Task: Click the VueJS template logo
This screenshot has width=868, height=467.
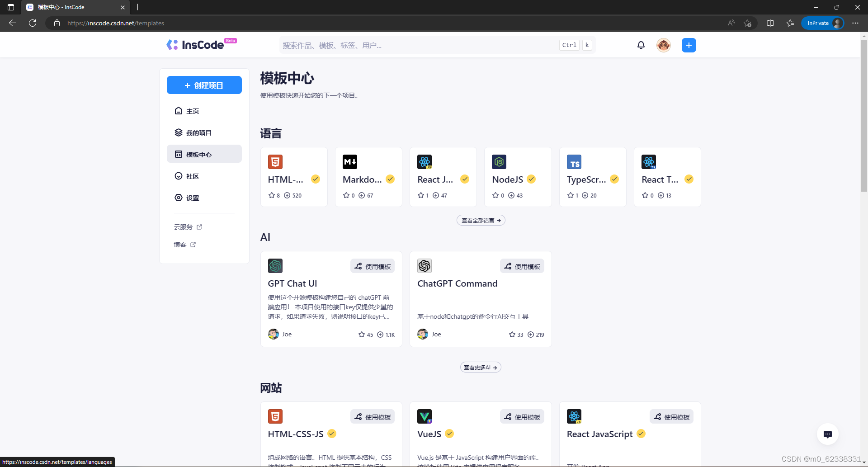Action: [x=425, y=416]
